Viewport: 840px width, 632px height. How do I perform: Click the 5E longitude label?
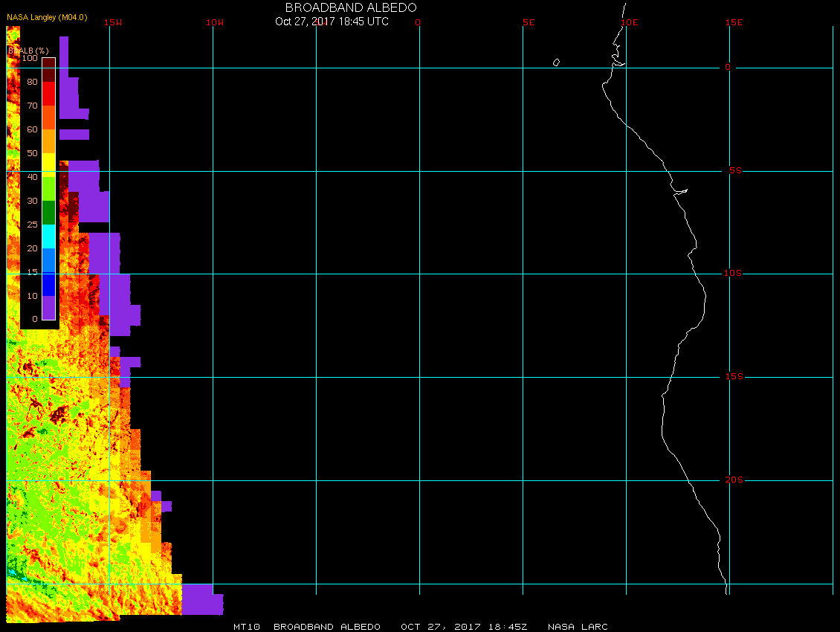coord(529,22)
